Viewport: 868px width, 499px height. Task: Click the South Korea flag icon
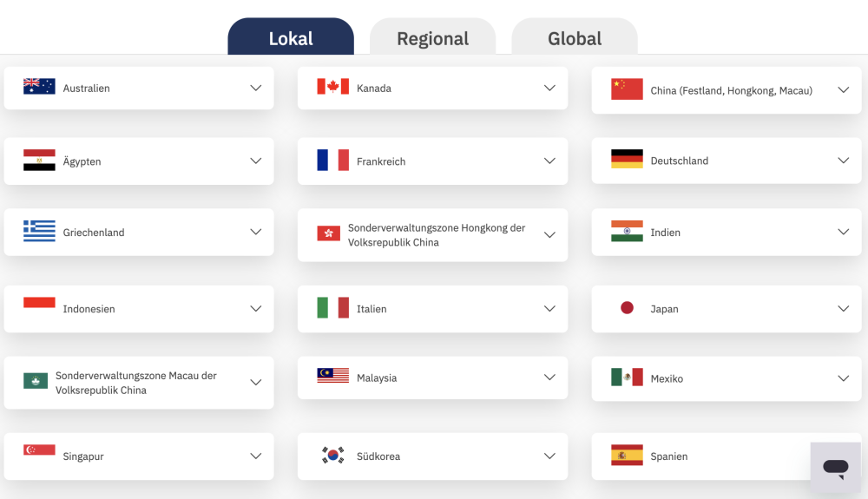332,456
